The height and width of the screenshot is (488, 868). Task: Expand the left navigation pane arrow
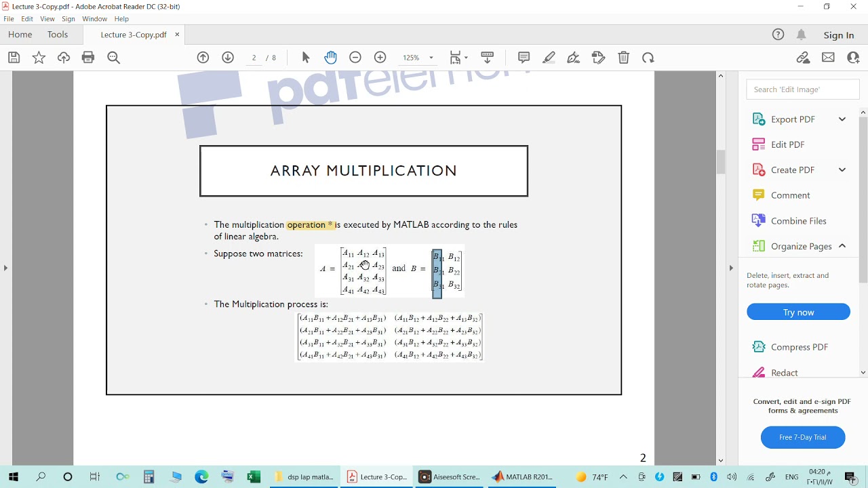(x=5, y=268)
